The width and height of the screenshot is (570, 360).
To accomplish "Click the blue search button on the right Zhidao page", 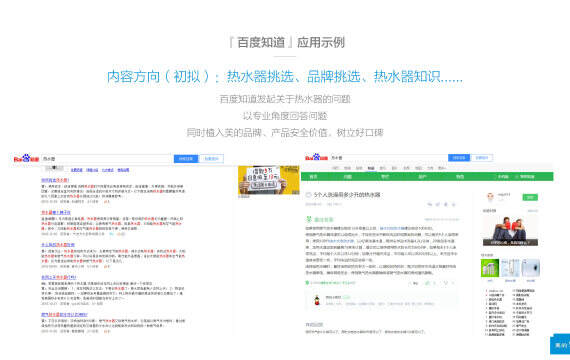I will [459, 157].
